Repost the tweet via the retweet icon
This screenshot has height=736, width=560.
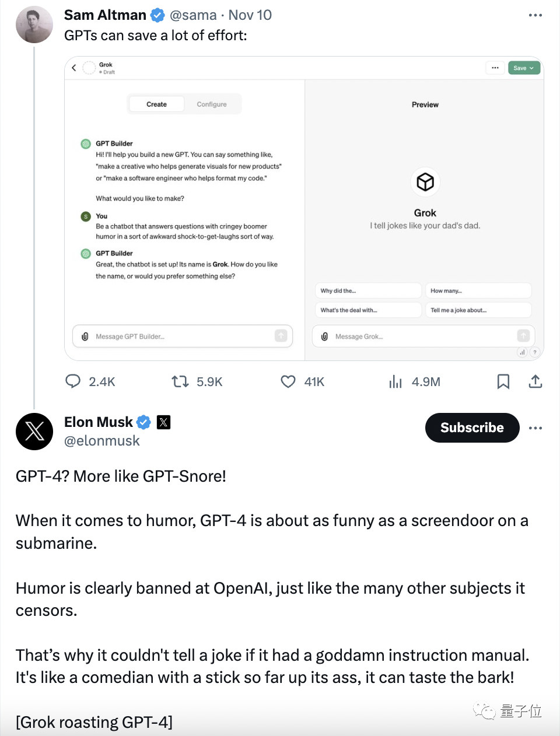[180, 381]
